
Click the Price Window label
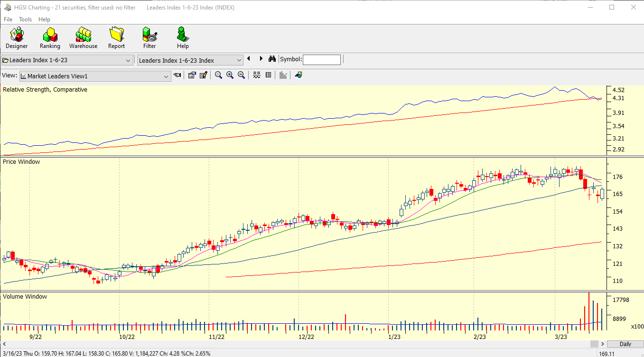[x=21, y=161]
